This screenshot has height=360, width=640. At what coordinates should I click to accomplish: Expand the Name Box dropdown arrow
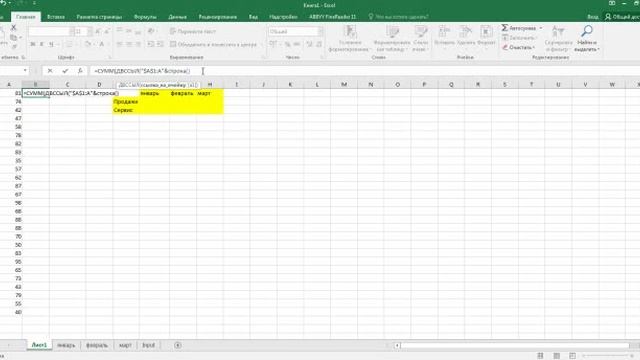click(25, 71)
